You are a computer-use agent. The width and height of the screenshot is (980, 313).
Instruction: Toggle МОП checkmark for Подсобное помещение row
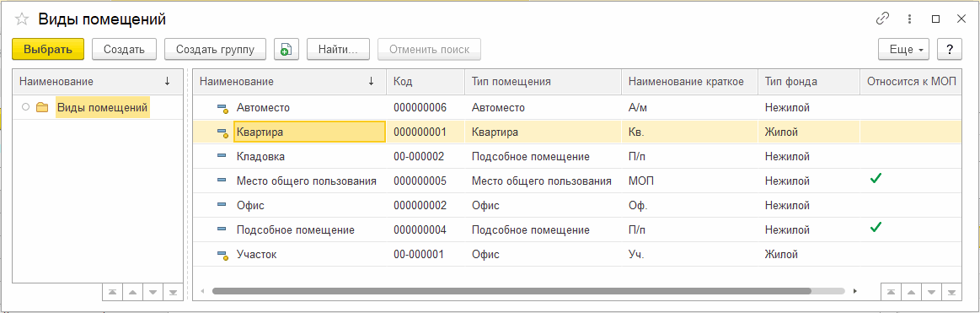point(876,228)
